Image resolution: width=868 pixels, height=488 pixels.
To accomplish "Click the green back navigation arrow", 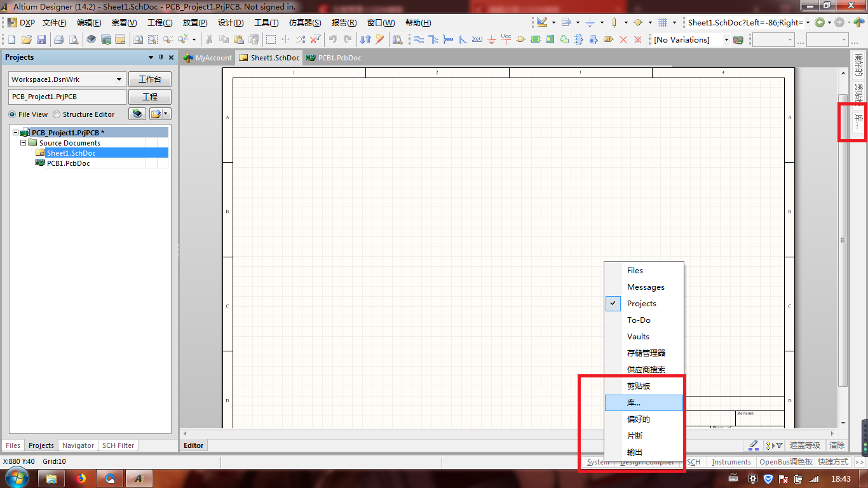I will pyautogui.click(x=820, y=22).
